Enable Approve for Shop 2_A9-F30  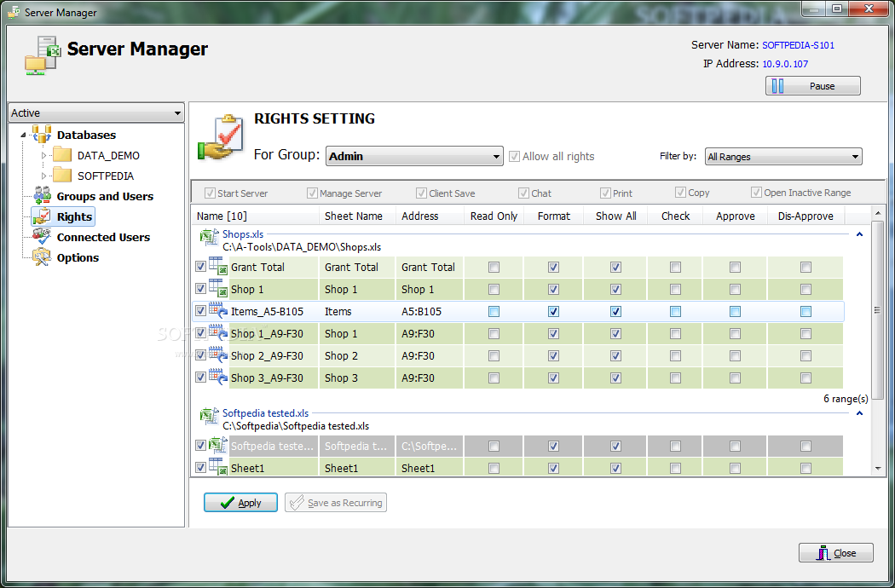coord(735,356)
